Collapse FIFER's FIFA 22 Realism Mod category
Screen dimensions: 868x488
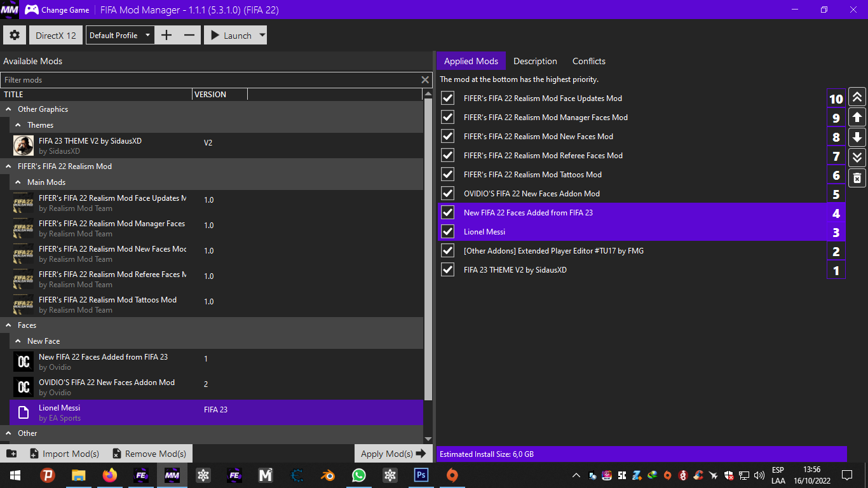tap(9, 166)
